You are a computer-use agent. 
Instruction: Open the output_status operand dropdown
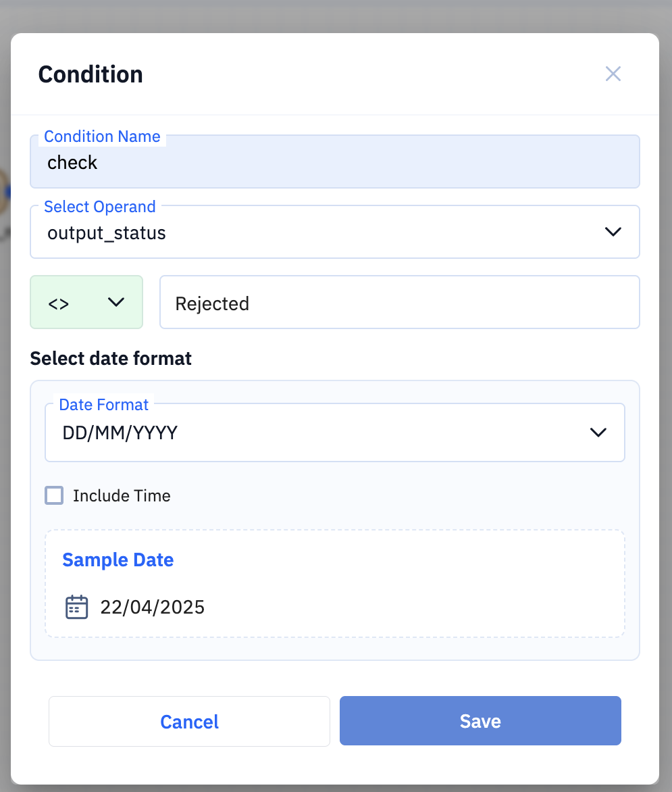(335, 232)
